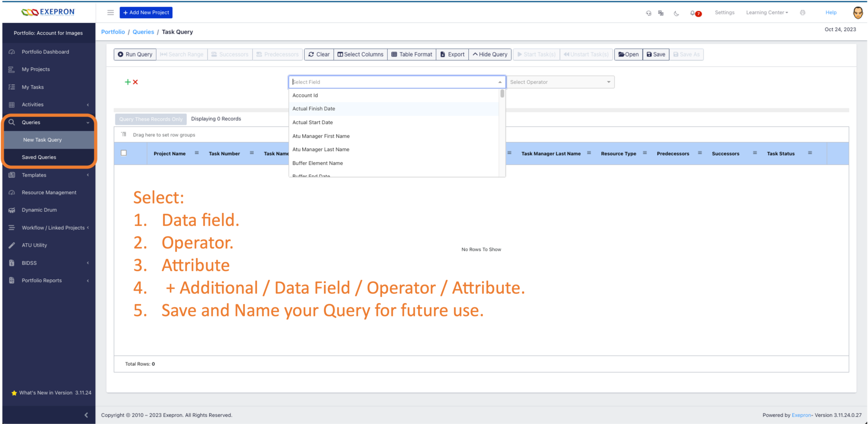Enable Query These Records Only

(150, 119)
